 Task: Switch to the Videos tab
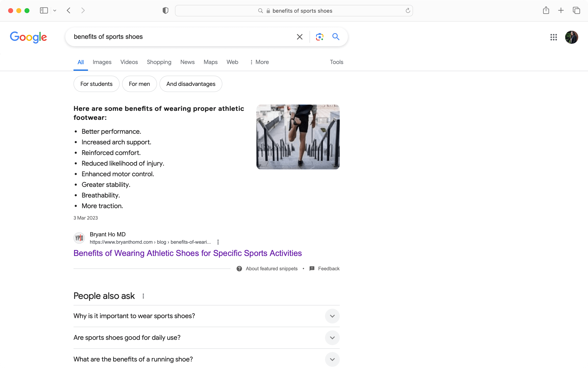tap(129, 62)
